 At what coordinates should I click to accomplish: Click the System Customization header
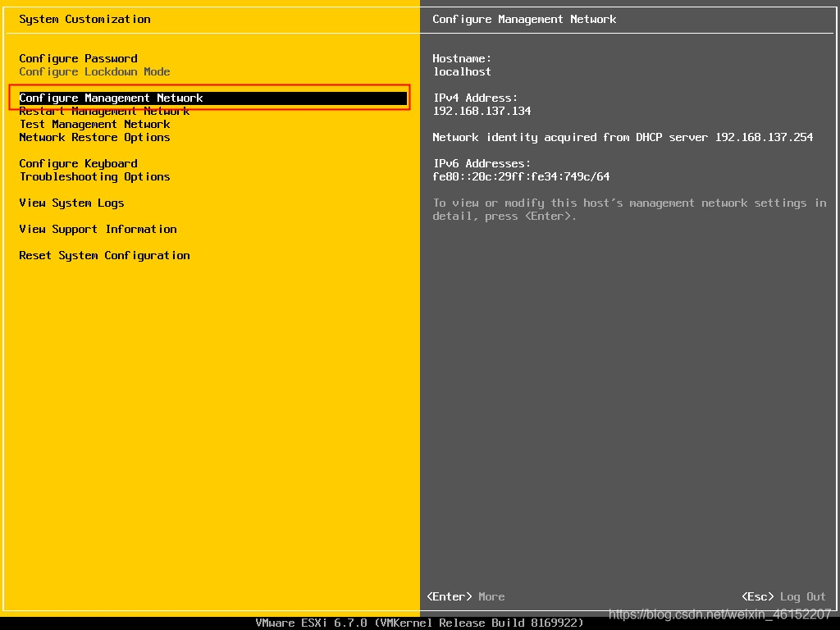[84, 19]
